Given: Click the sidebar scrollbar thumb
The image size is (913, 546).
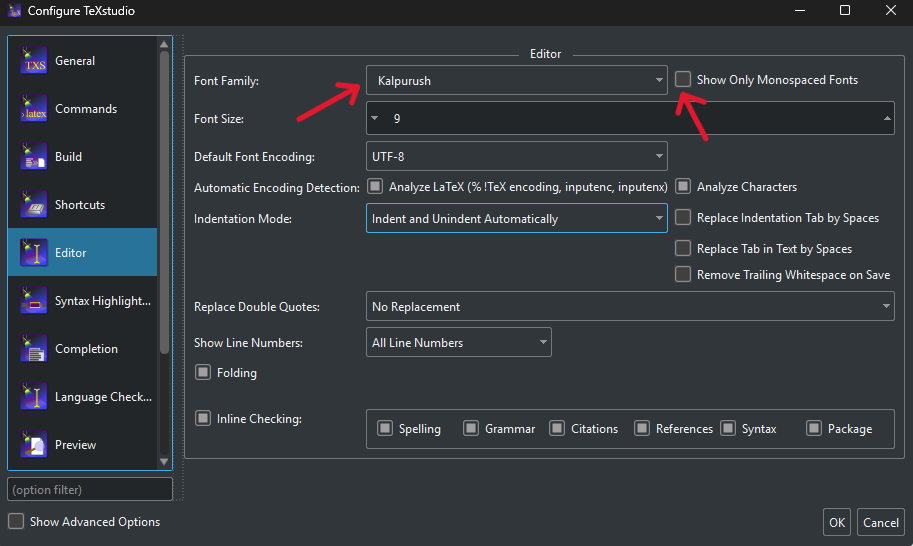Looking at the screenshot, I should click(164, 203).
